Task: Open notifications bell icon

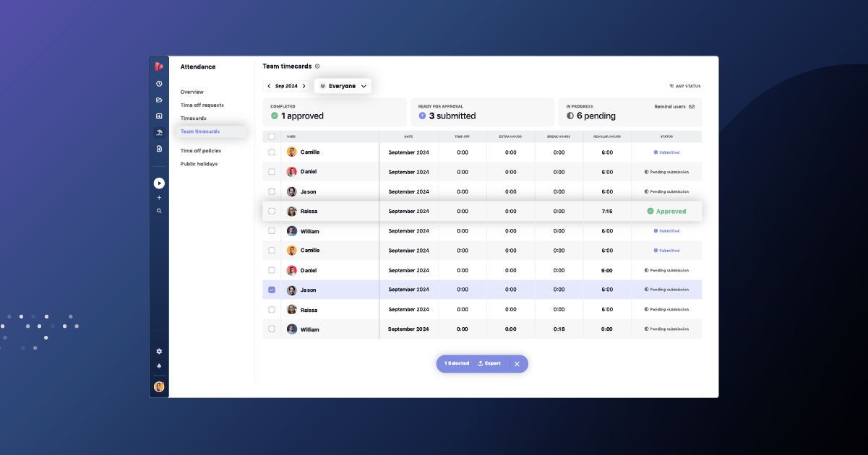Action: (x=159, y=365)
